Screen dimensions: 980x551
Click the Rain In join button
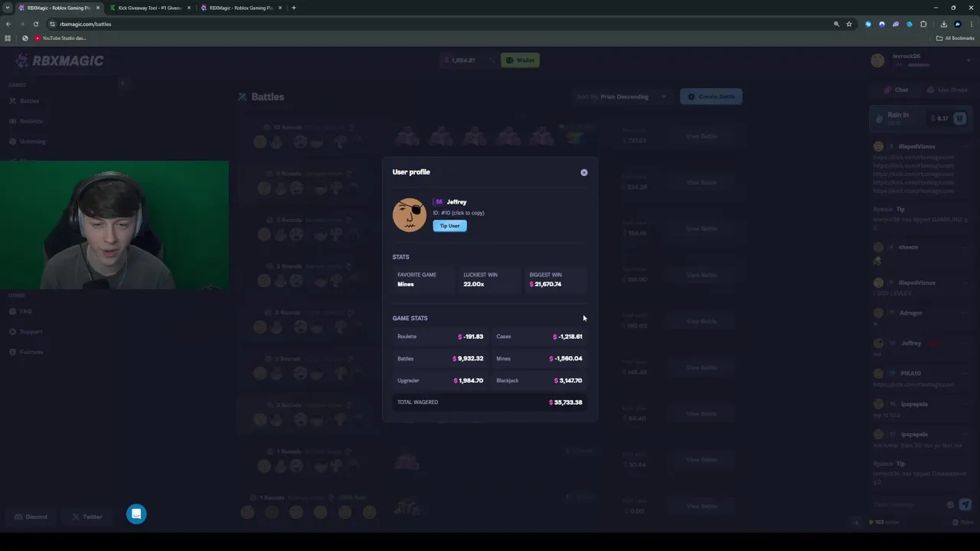960,119
